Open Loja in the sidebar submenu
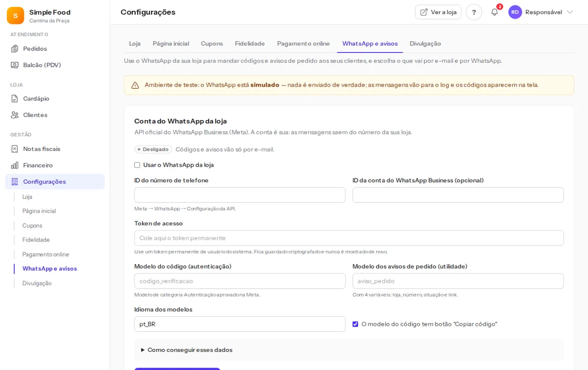588x370 pixels. click(27, 197)
